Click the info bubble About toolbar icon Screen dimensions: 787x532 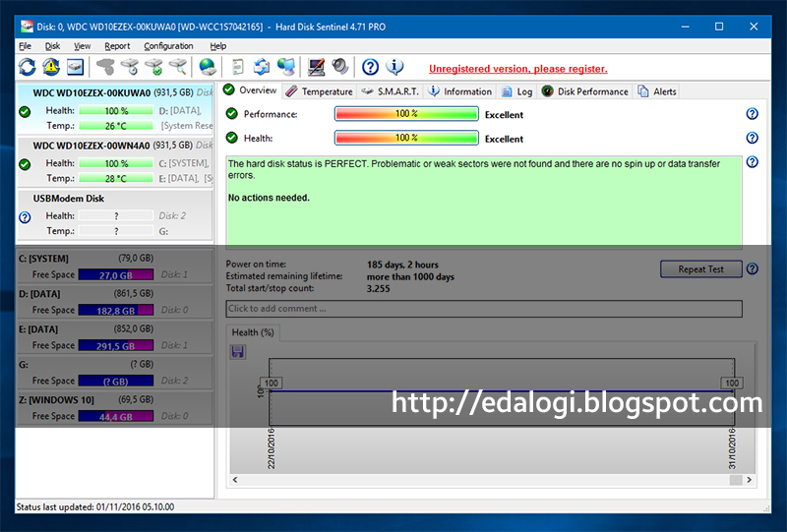point(394,67)
